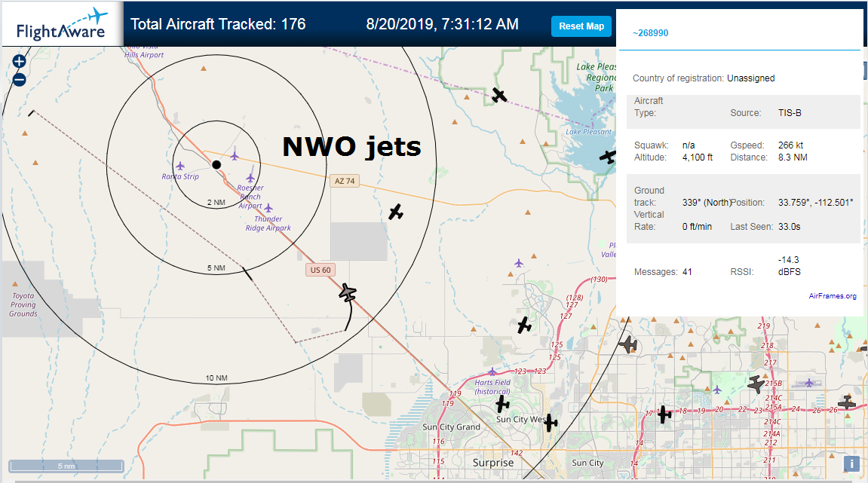Click the Sun City Grand label
This screenshot has height=483, width=868.
[x=451, y=427]
